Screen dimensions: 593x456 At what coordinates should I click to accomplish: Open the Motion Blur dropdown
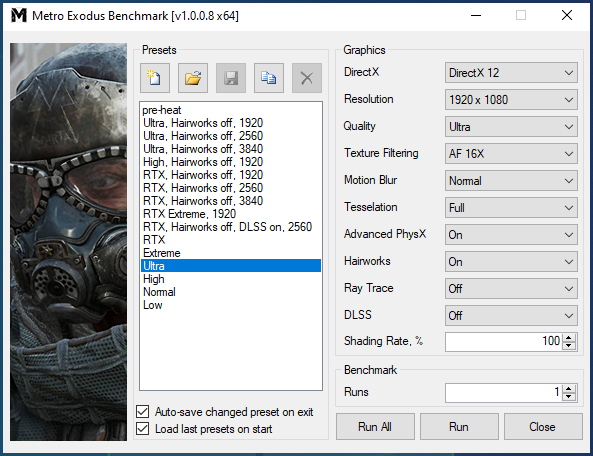pyautogui.click(x=511, y=181)
